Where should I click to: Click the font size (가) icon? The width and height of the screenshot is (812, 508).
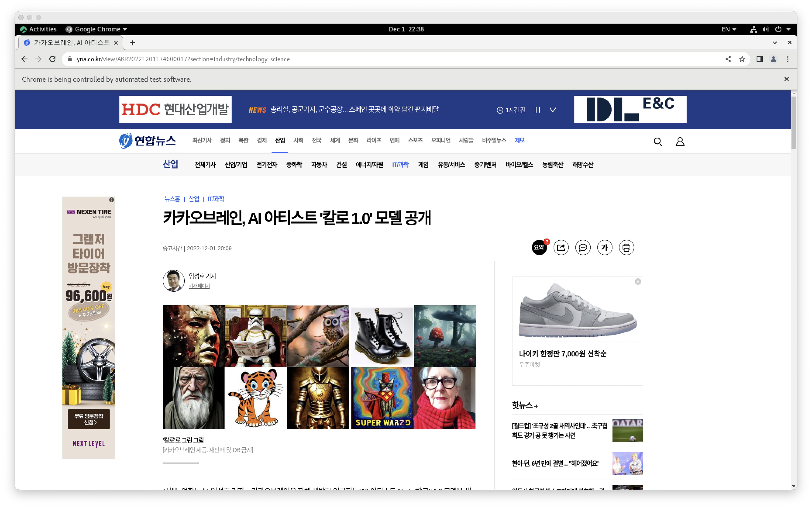[604, 248]
